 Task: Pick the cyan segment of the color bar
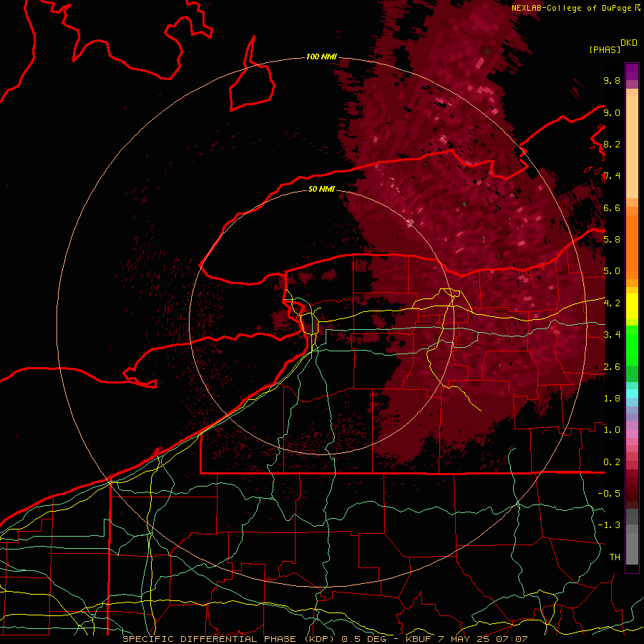coord(632,393)
